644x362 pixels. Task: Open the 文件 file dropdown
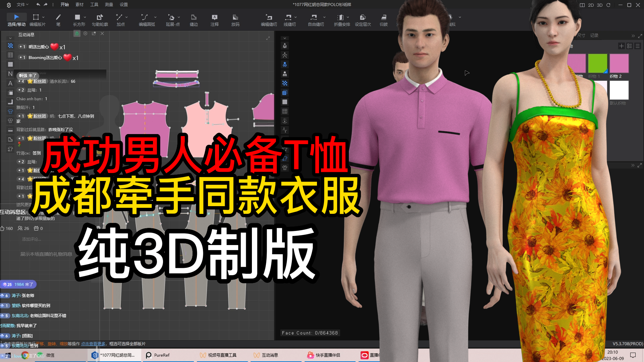pyautogui.click(x=22, y=5)
